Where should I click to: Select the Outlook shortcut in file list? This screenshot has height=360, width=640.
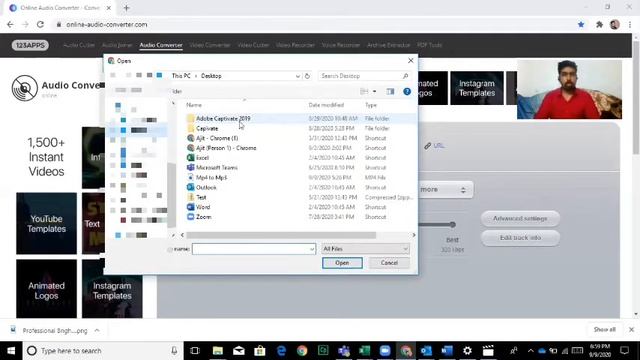click(206, 187)
